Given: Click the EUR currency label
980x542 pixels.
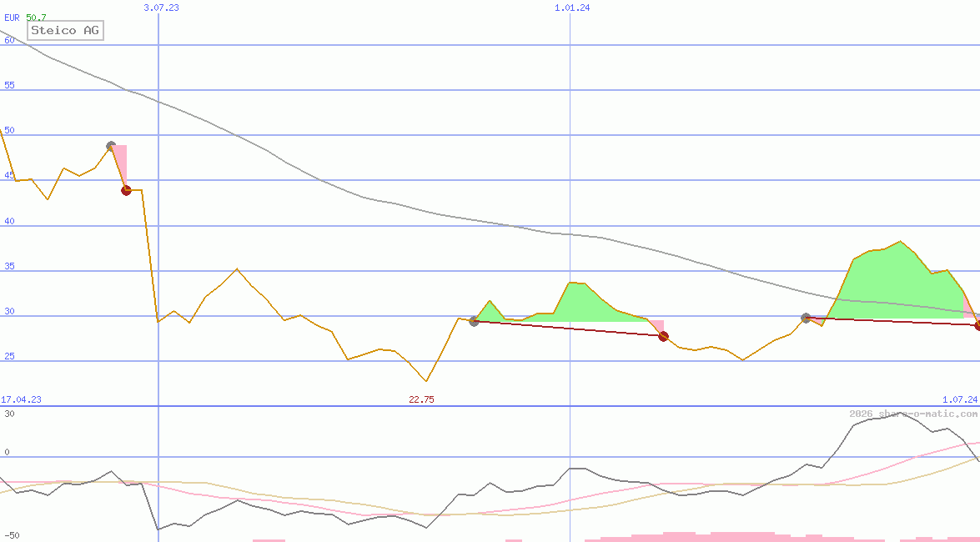Looking at the screenshot, I should click(x=13, y=17).
